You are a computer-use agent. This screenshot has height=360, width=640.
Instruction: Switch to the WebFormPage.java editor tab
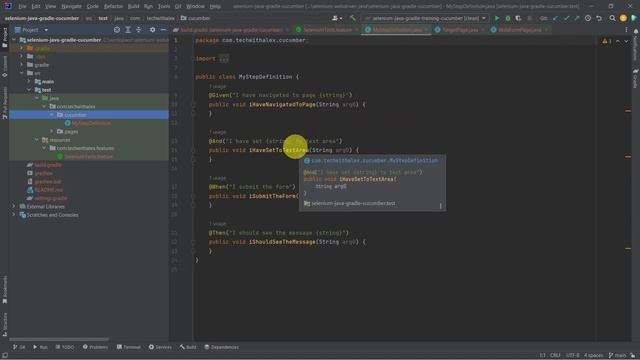[x=520, y=30]
